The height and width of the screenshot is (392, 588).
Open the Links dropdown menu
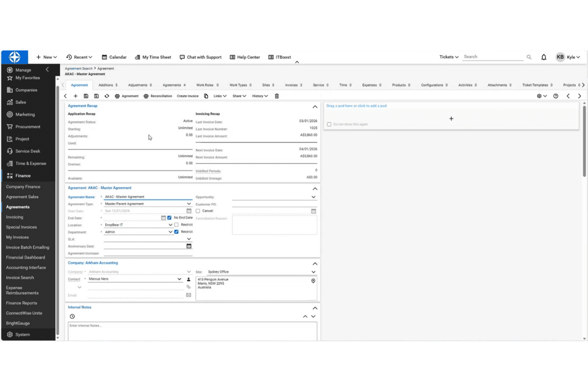pyautogui.click(x=220, y=96)
